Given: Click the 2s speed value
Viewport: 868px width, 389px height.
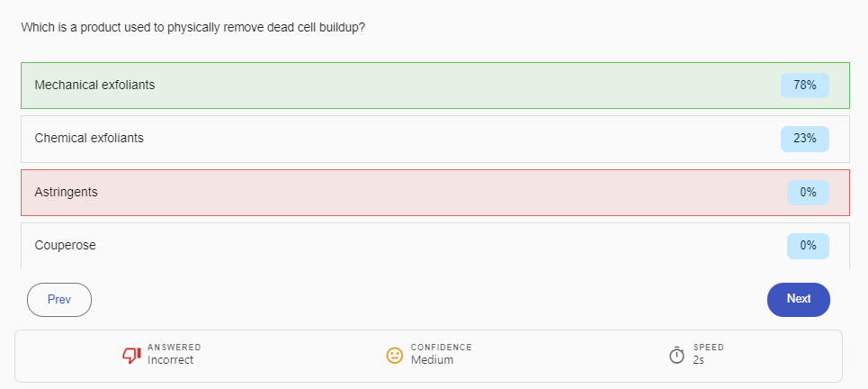Looking at the screenshot, I should point(699,360).
